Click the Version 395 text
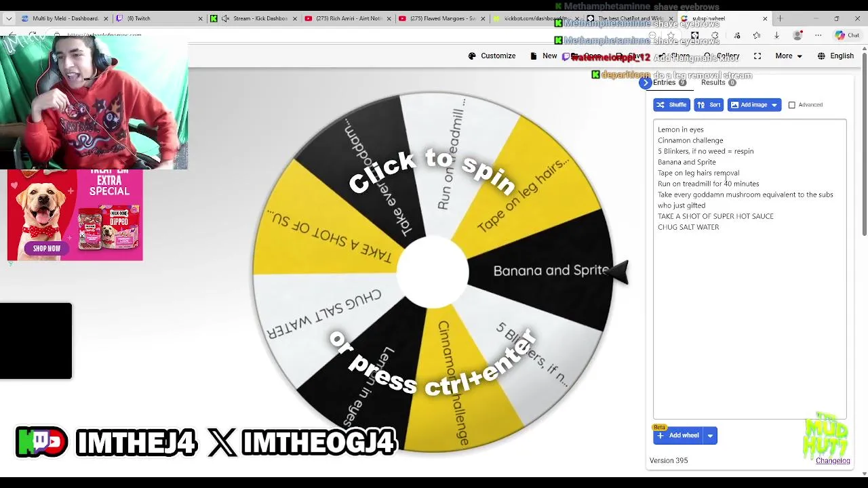868x488 pixels. click(x=669, y=461)
